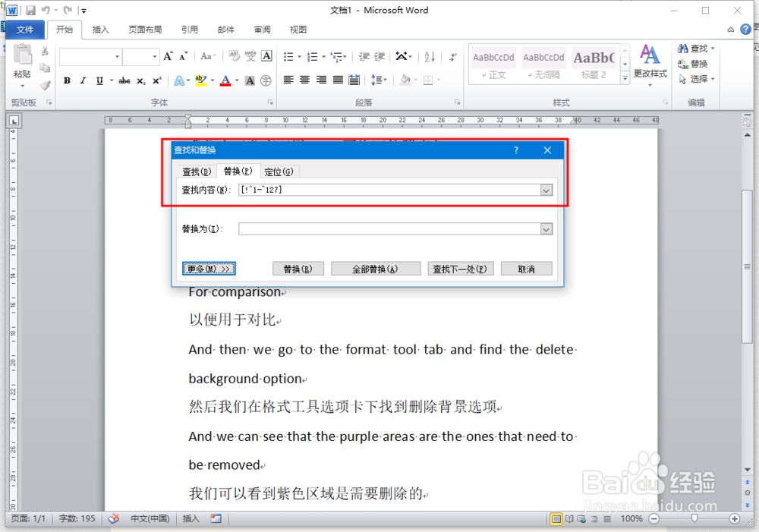
Task: Toggle Center alignment
Action: (x=304, y=80)
